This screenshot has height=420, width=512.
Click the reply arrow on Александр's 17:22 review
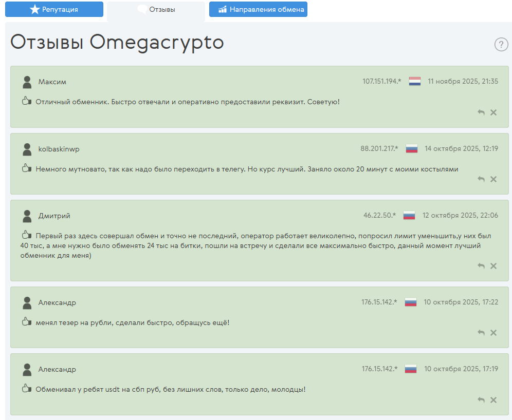coord(481,333)
